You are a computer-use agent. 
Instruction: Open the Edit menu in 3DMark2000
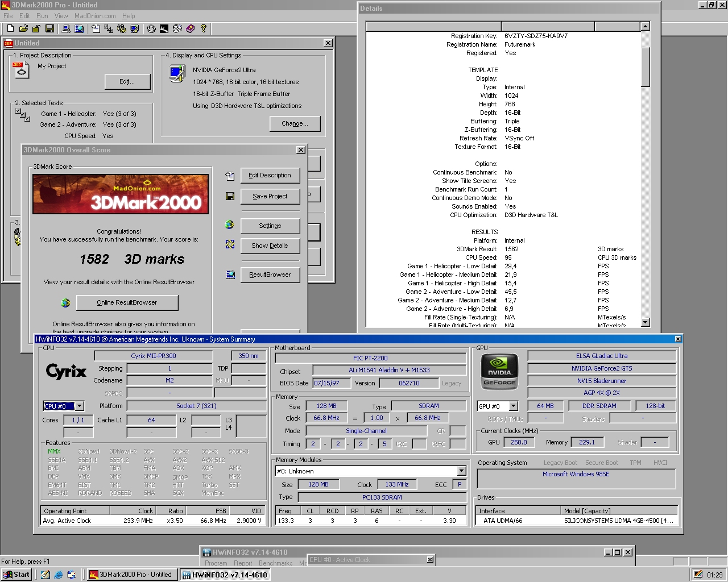[24, 16]
